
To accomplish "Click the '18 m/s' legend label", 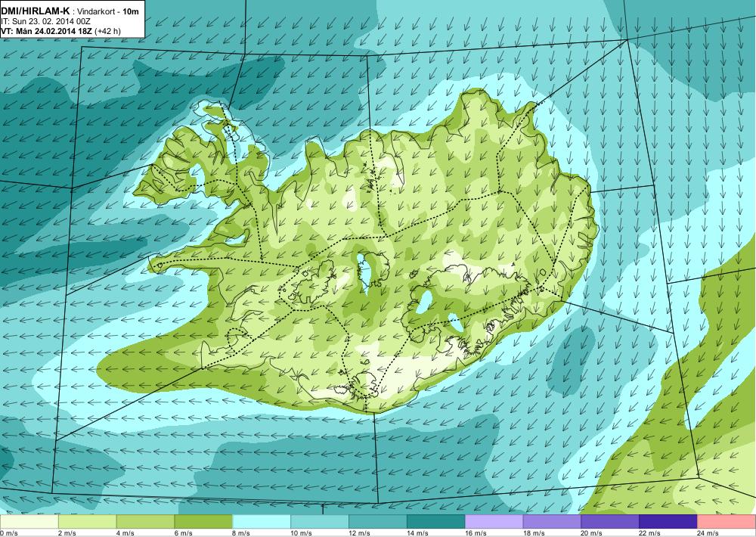I will point(534,533).
